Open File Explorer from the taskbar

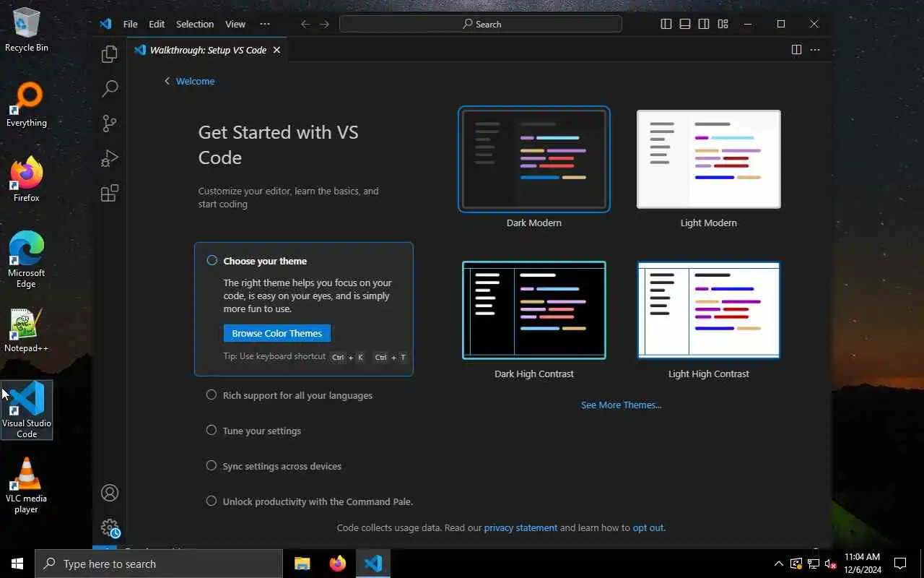click(x=302, y=564)
